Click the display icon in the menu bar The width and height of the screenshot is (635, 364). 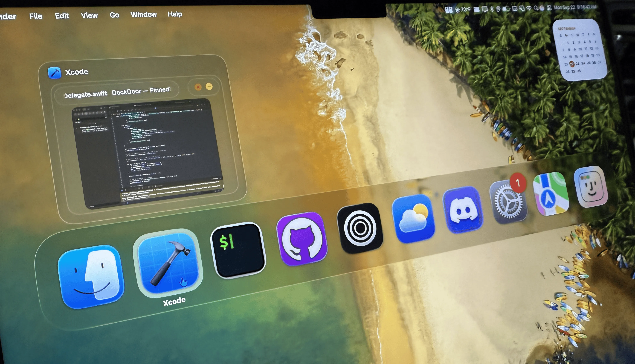point(485,9)
